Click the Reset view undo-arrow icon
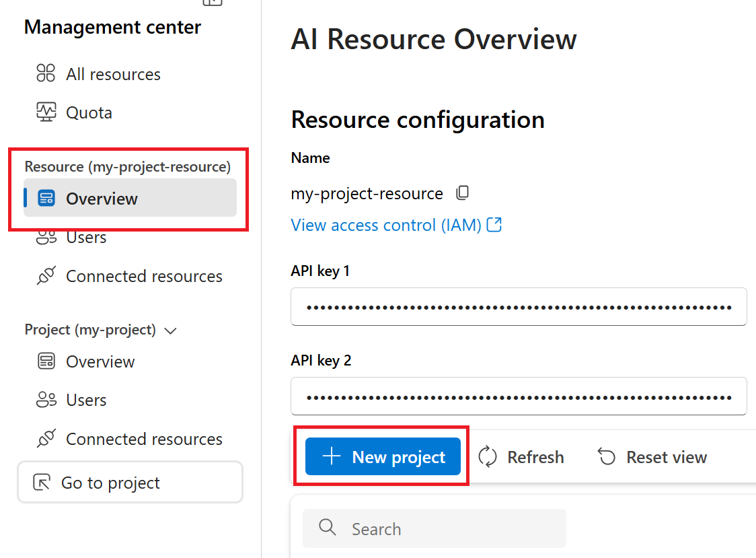Viewport: 756px width, 558px height. 607,456
